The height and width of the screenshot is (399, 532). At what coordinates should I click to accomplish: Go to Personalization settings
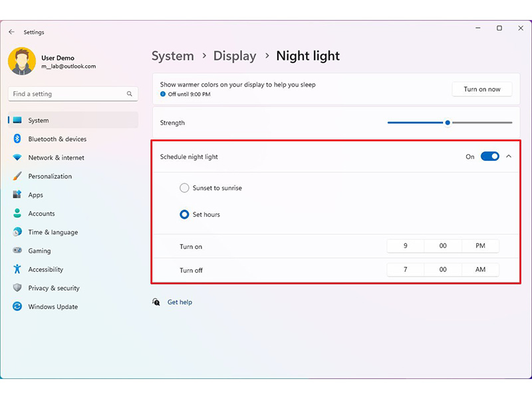73,176
